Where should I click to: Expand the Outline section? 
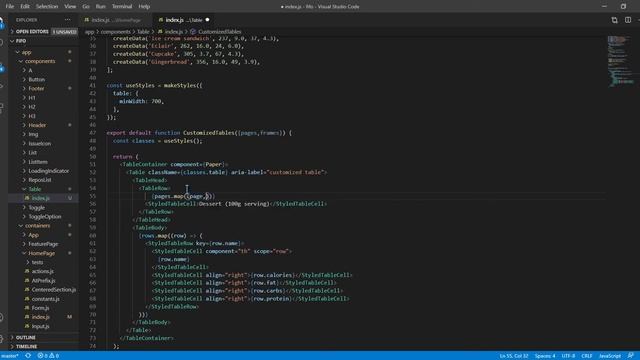pos(26,338)
